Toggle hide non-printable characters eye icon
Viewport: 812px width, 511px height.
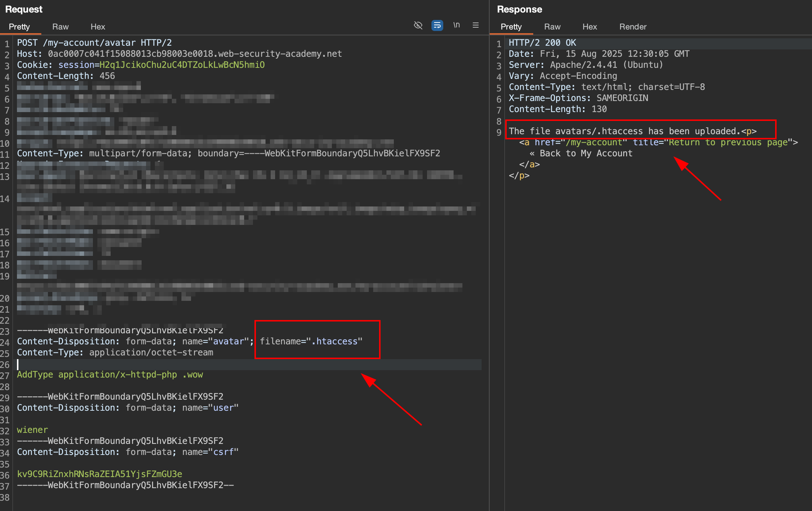418,25
